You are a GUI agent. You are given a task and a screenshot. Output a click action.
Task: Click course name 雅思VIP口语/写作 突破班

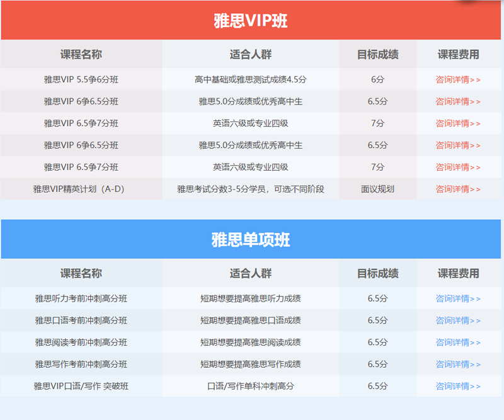coord(81,386)
